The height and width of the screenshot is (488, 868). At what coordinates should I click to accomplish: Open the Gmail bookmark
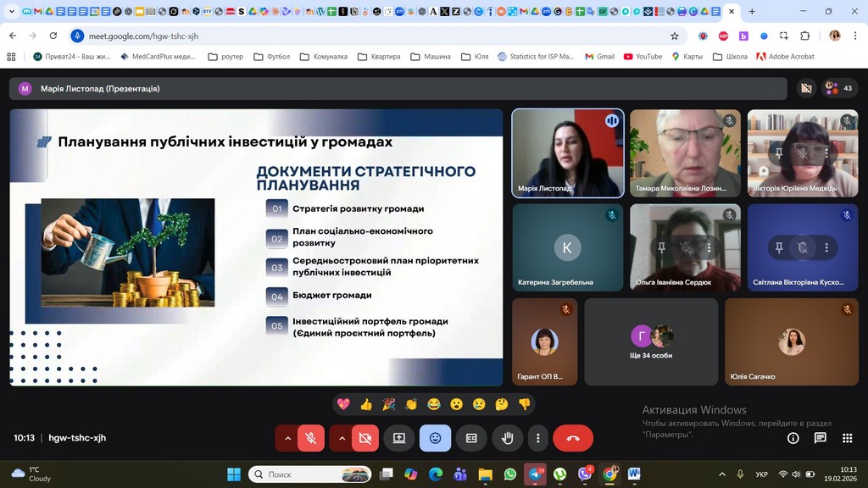tap(598, 57)
